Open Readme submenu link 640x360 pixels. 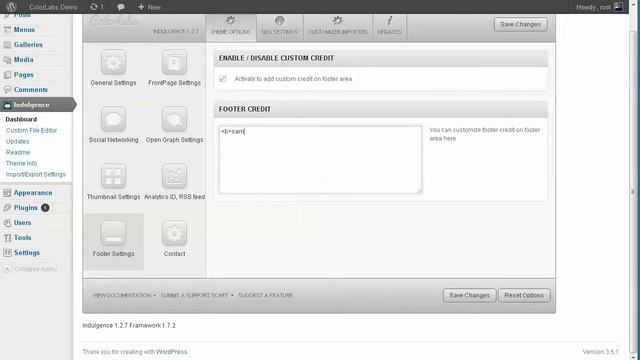click(x=18, y=152)
